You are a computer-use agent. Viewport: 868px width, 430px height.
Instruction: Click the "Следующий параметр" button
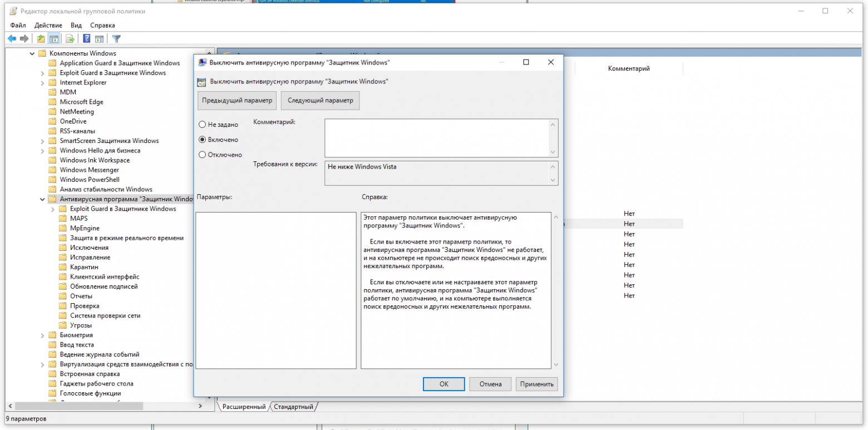320,100
